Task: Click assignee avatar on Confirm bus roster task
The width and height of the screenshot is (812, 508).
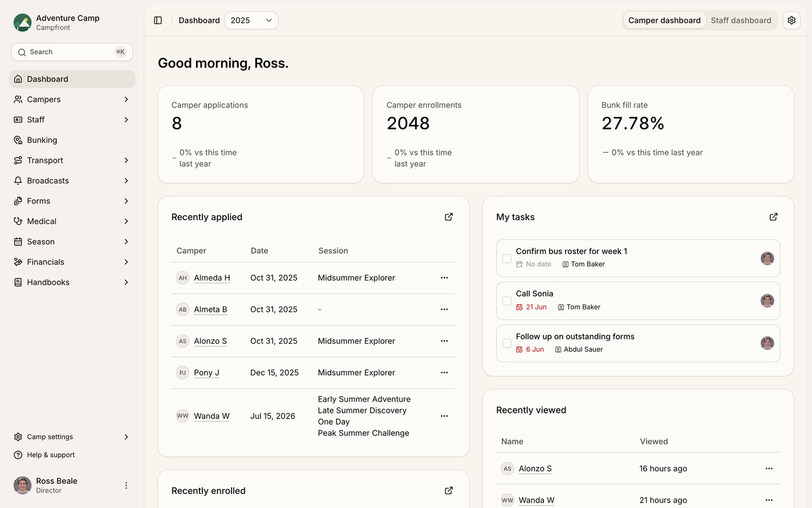Action: point(767,258)
